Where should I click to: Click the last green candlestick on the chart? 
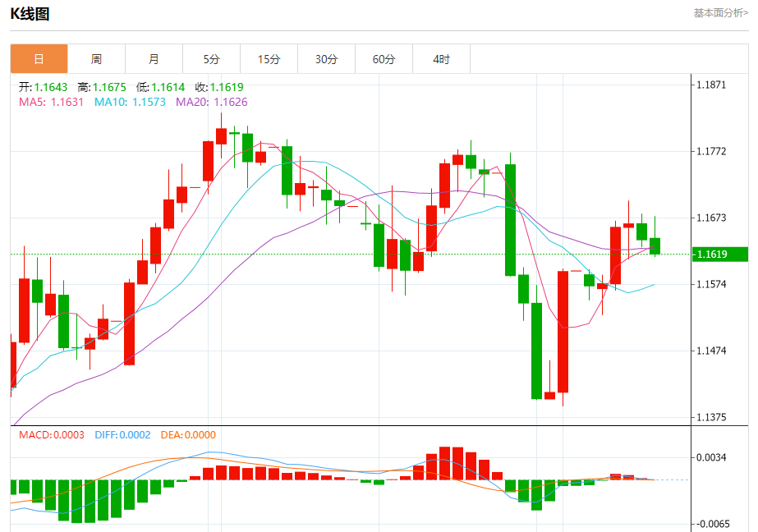click(655, 246)
